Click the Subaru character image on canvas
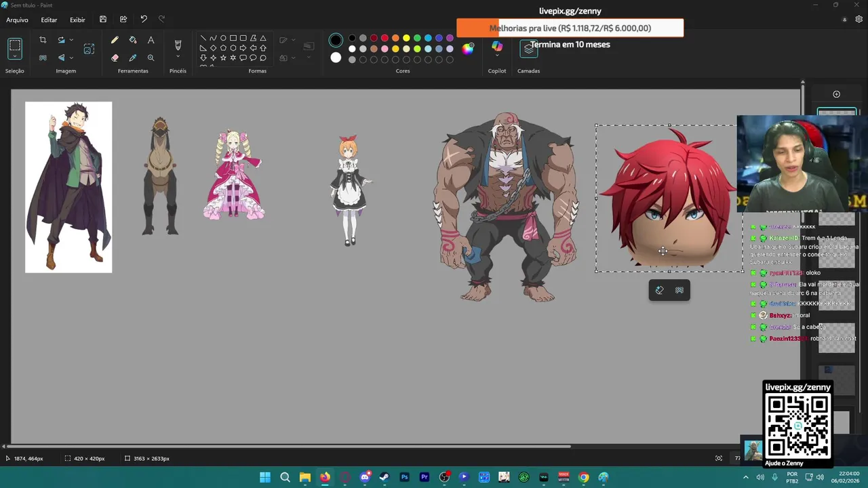This screenshot has height=488, width=868. click(68, 187)
